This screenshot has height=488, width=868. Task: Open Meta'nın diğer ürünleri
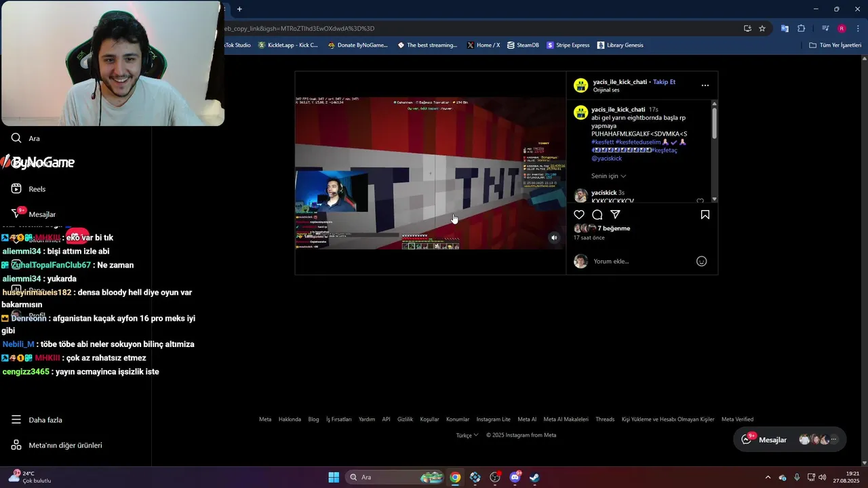56,445
